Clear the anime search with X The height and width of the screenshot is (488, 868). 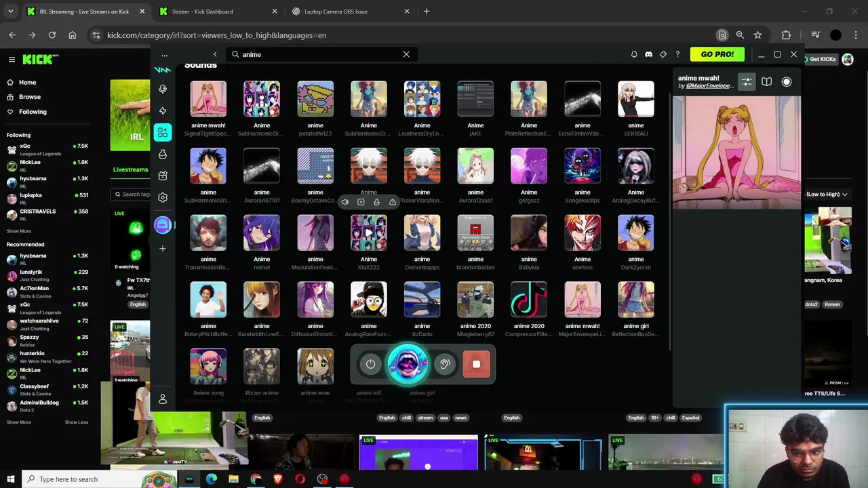[x=406, y=54]
